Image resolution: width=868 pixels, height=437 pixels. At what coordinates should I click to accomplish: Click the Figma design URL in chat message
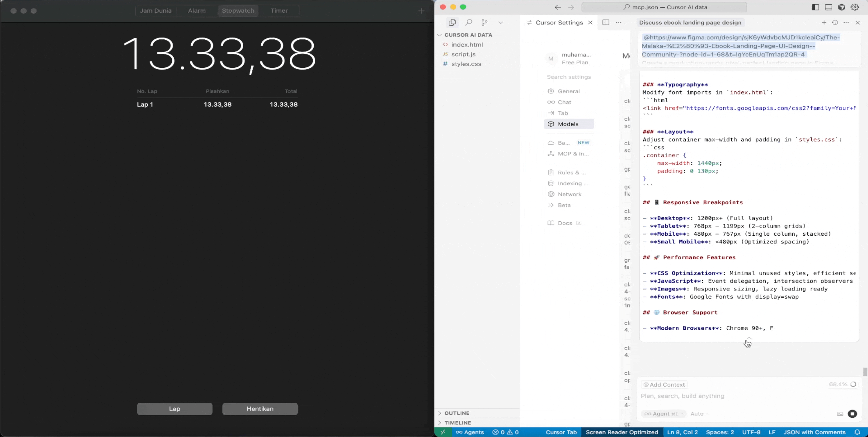[741, 46]
